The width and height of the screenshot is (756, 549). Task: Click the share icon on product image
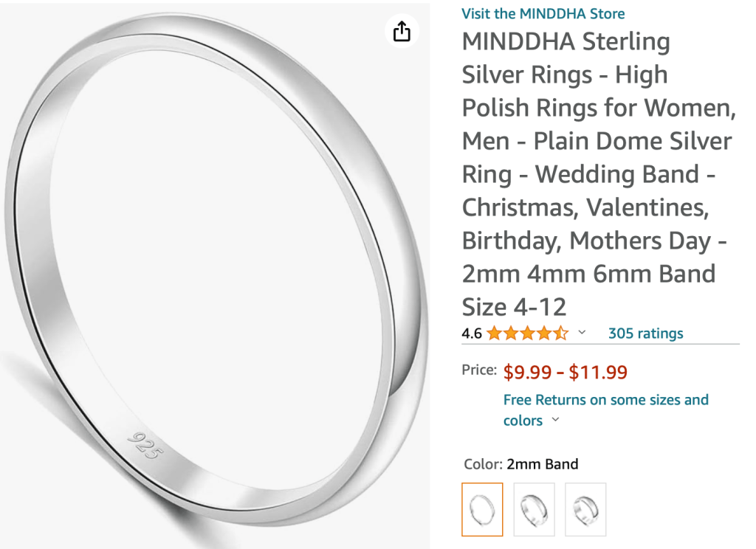click(x=402, y=31)
